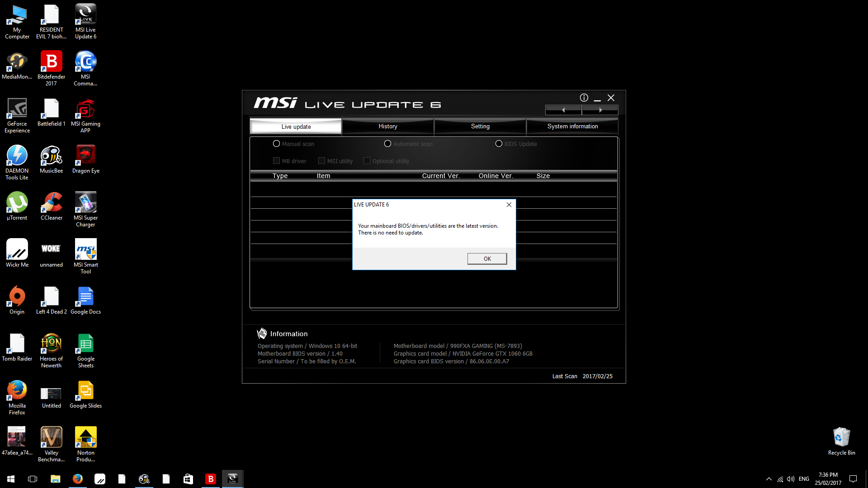
Task: Select the CCleaner desktop icon
Action: pos(51,206)
